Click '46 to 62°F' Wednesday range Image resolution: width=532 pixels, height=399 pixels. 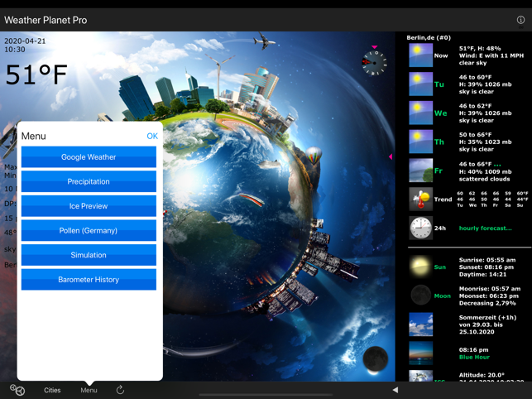point(475,106)
